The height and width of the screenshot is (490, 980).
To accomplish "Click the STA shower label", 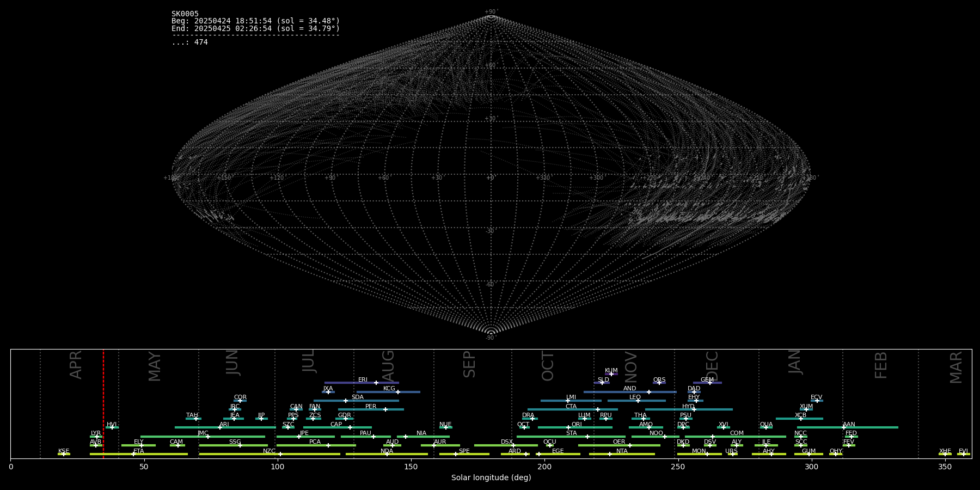I will 571,433.
